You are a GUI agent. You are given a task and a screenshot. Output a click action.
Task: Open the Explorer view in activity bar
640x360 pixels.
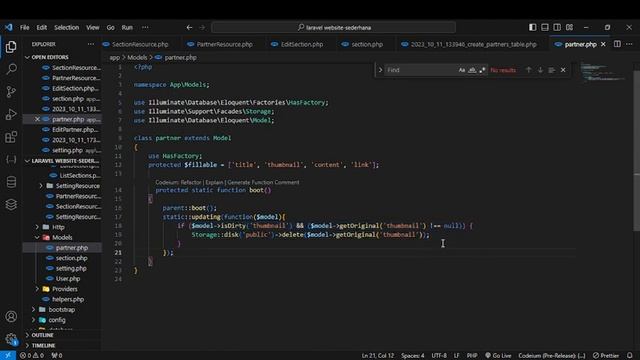click(11, 47)
